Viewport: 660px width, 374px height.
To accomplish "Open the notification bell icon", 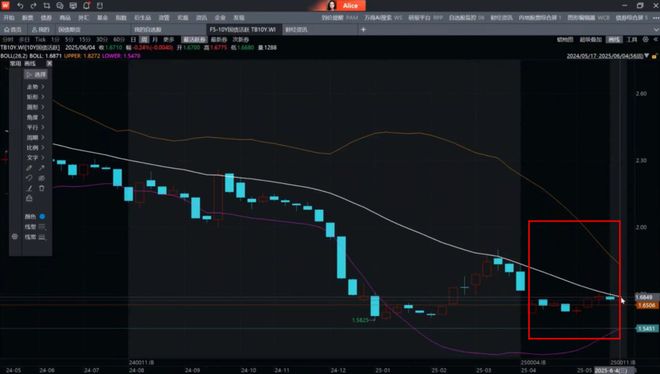I will click(86, 6).
